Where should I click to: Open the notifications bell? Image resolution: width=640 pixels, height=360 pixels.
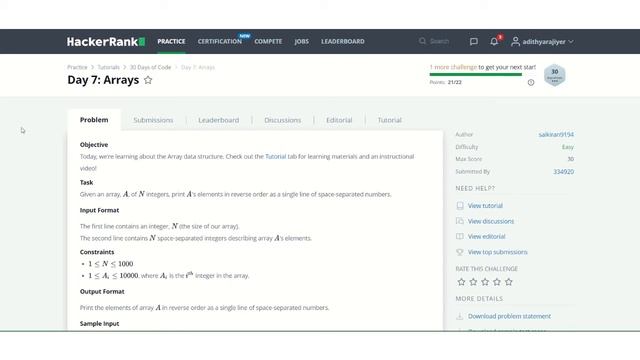[494, 41]
